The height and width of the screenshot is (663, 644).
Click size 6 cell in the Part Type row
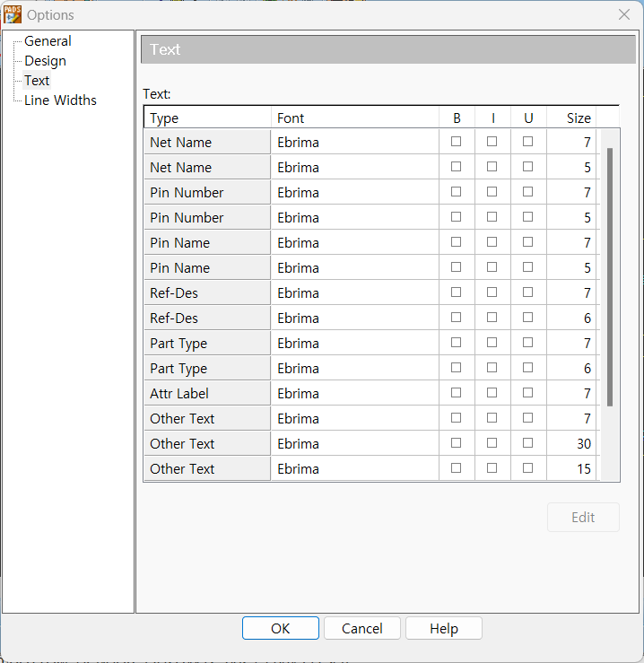pos(571,369)
